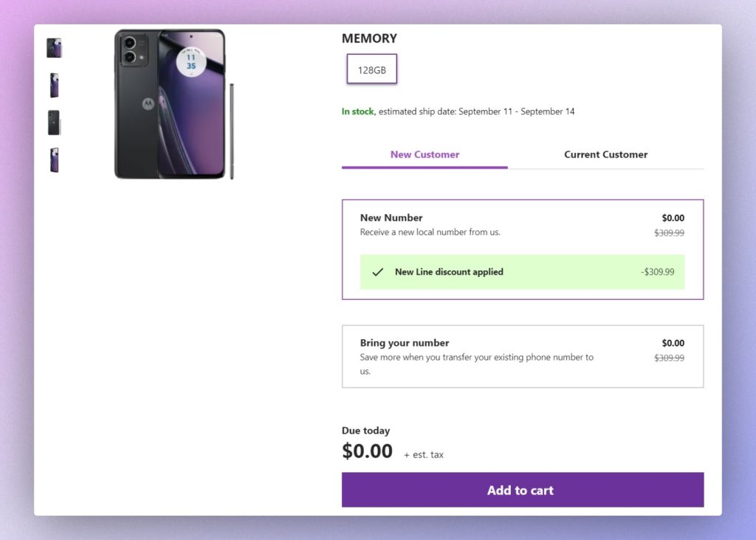Show the back-view phone thumbnail image

(x=54, y=123)
